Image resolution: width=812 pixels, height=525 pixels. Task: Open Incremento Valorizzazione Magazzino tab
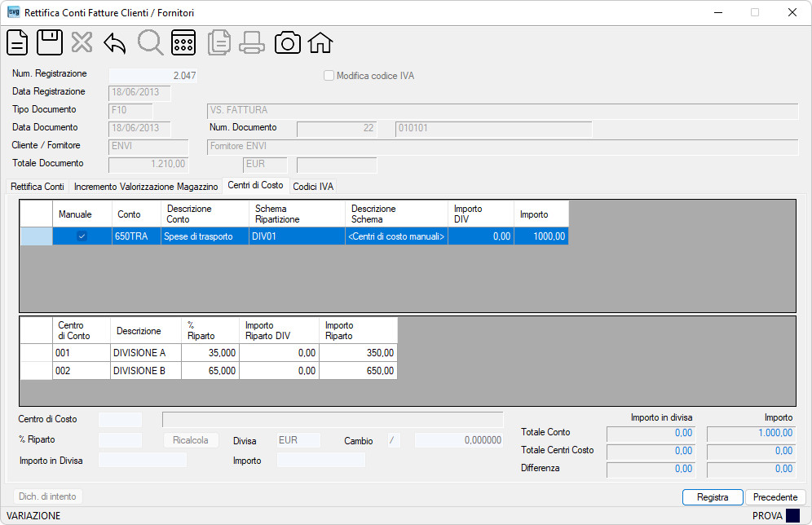point(146,187)
